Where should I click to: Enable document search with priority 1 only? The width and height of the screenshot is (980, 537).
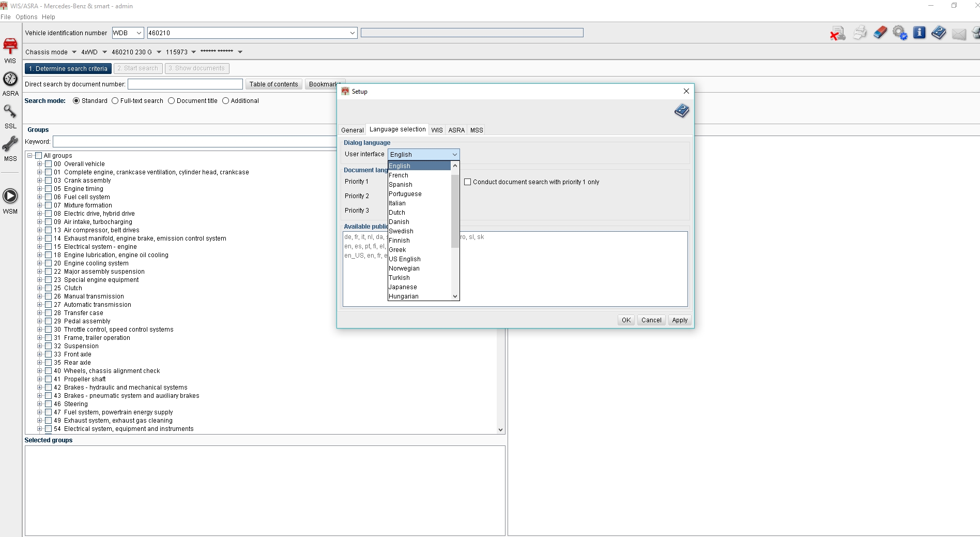tap(467, 182)
